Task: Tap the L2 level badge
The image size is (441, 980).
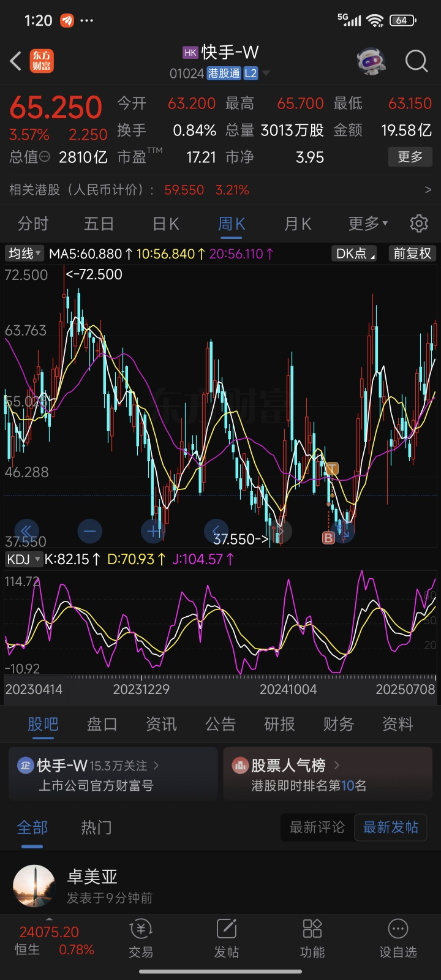Action: [x=251, y=73]
